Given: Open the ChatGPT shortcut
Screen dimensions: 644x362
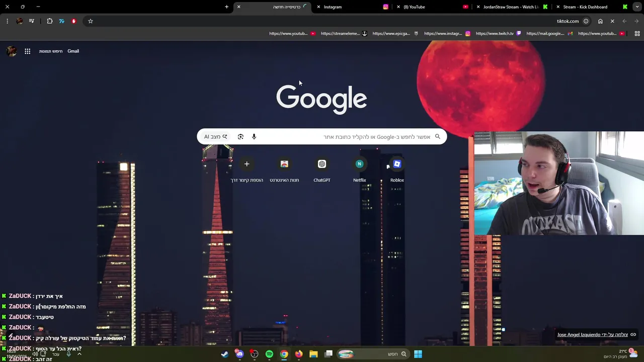Looking at the screenshot, I should pos(322,170).
